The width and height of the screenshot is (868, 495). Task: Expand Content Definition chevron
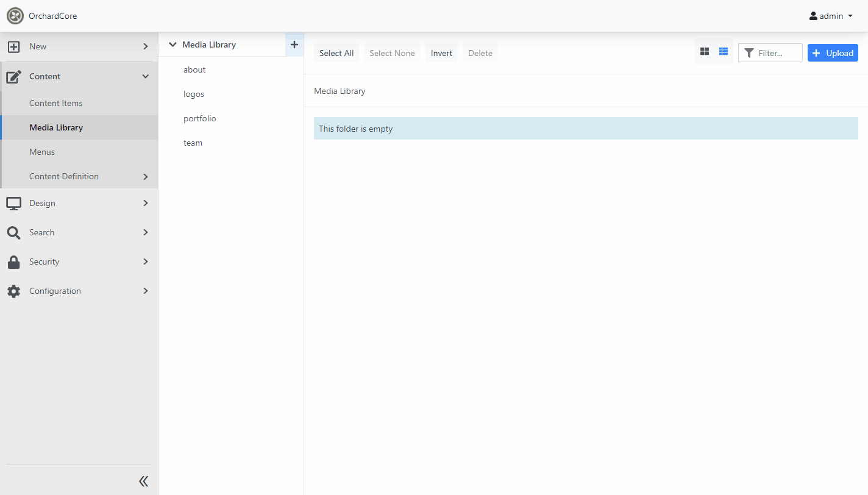pos(145,177)
